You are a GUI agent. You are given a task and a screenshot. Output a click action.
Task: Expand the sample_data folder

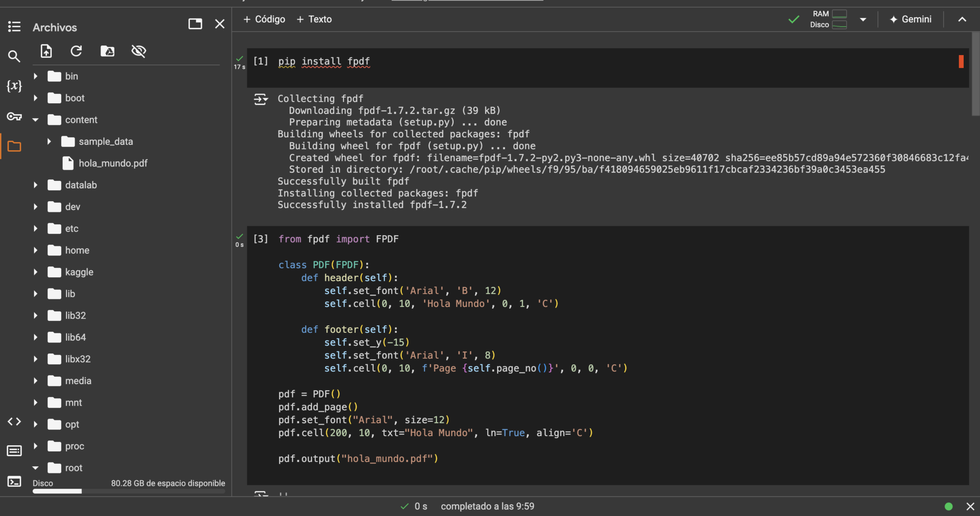[x=48, y=141]
